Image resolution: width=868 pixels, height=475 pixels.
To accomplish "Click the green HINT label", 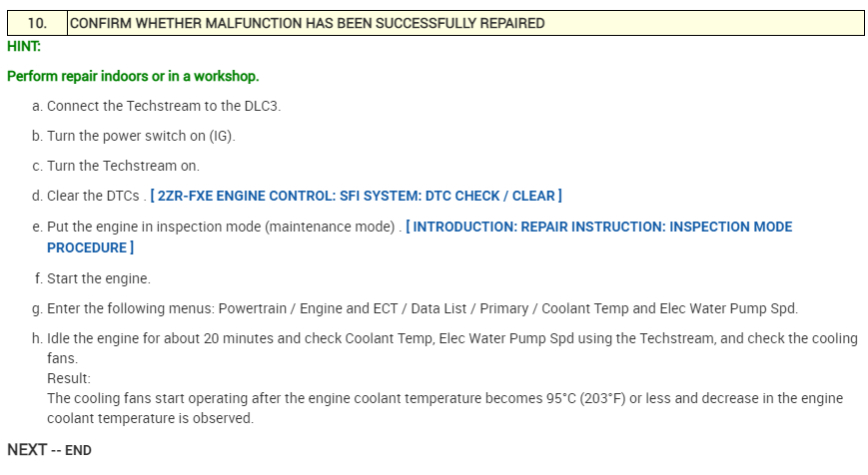I will 23,46.
